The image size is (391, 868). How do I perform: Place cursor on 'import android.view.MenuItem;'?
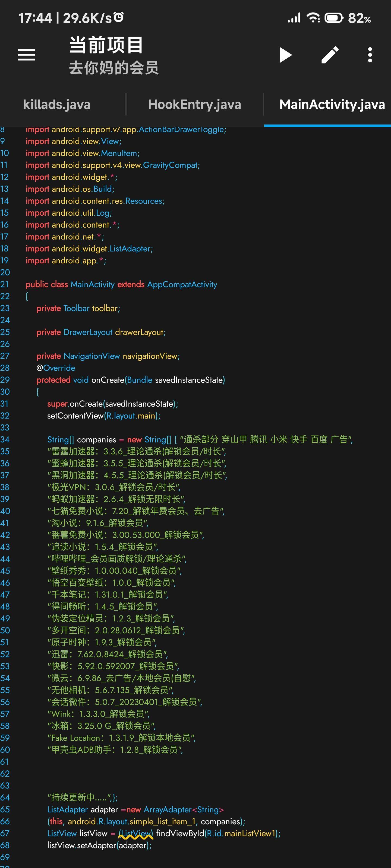83,153
